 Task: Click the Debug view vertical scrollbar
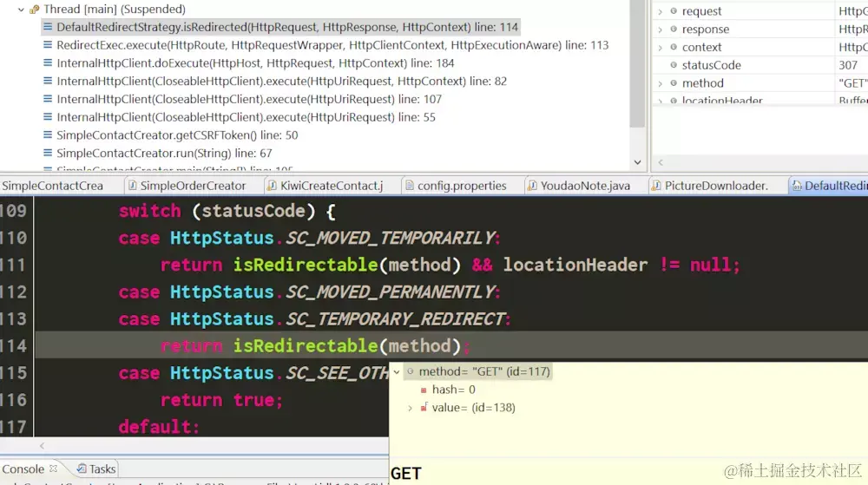tap(637, 63)
